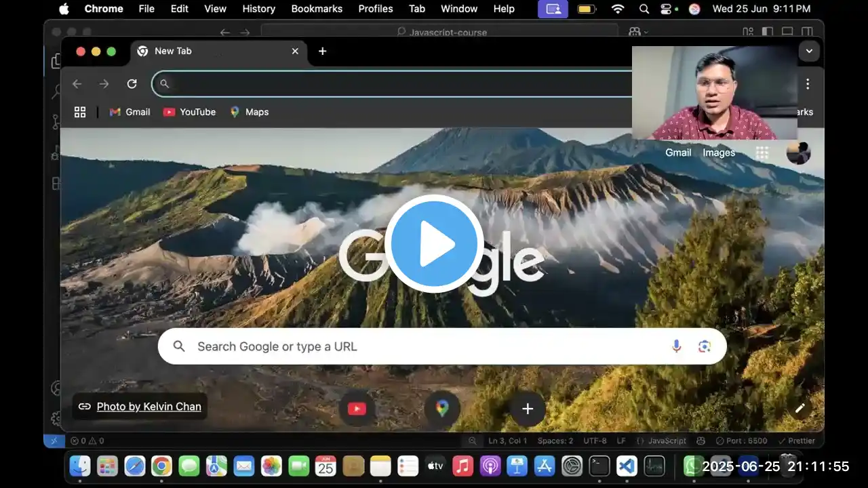This screenshot has height=488, width=868.
Task: Click the UTF-8 encoding status item
Action: (x=595, y=441)
